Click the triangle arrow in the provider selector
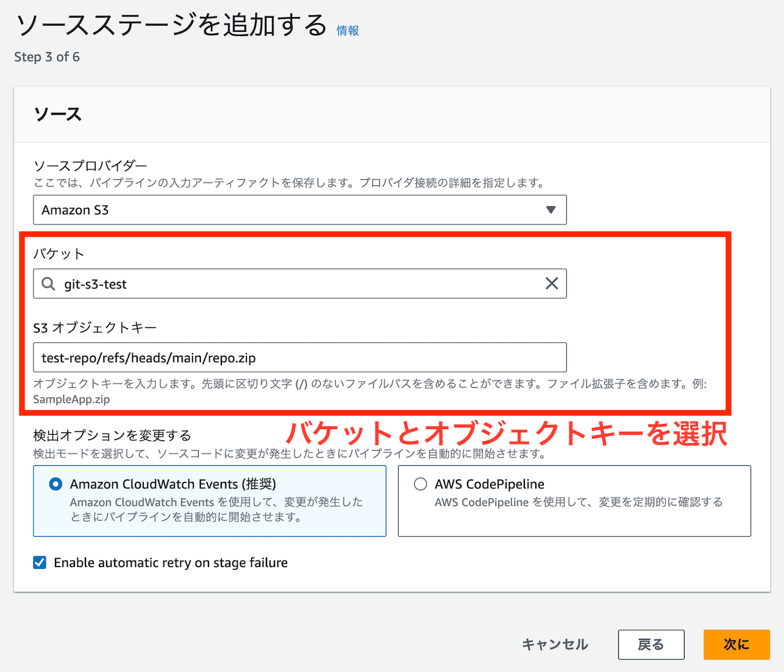 [x=551, y=210]
